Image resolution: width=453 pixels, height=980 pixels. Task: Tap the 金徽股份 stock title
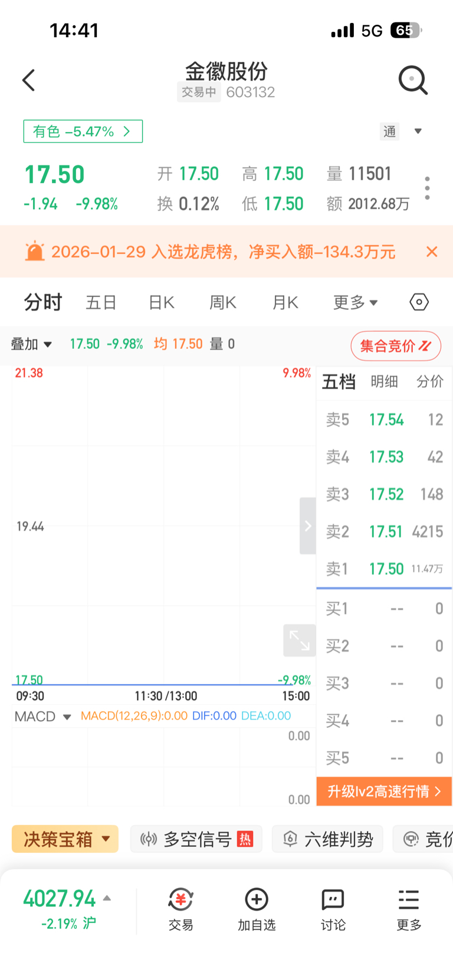click(226, 71)
